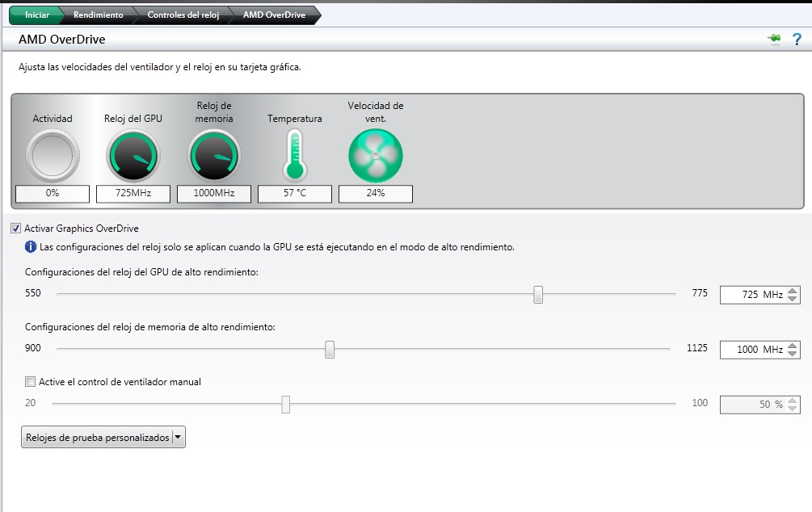Click the Temperatura thermometer icon
Screen dimensions: 812x512
[295, 155]
